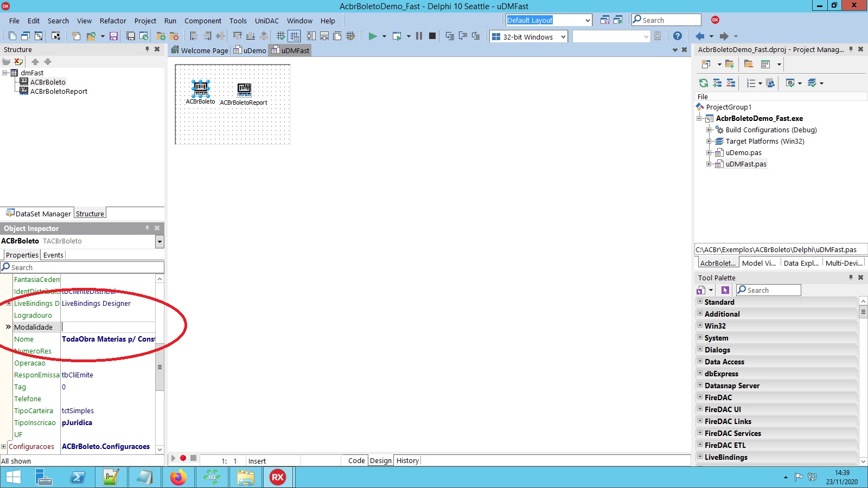Switch to the uDemo editor tab
Image resolution: width=868 pixels, height=488 pixels.
[250, 50]
